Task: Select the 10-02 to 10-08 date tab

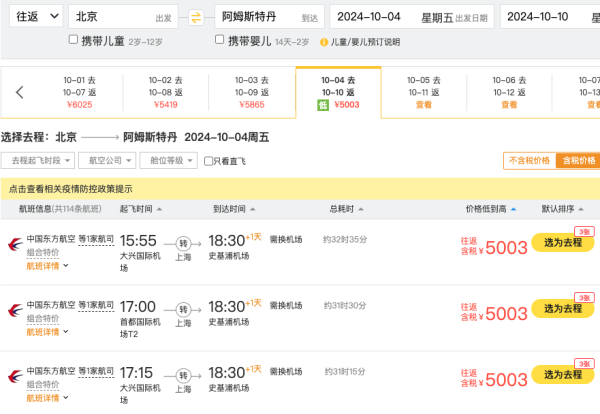Action: tap(166, 92)
